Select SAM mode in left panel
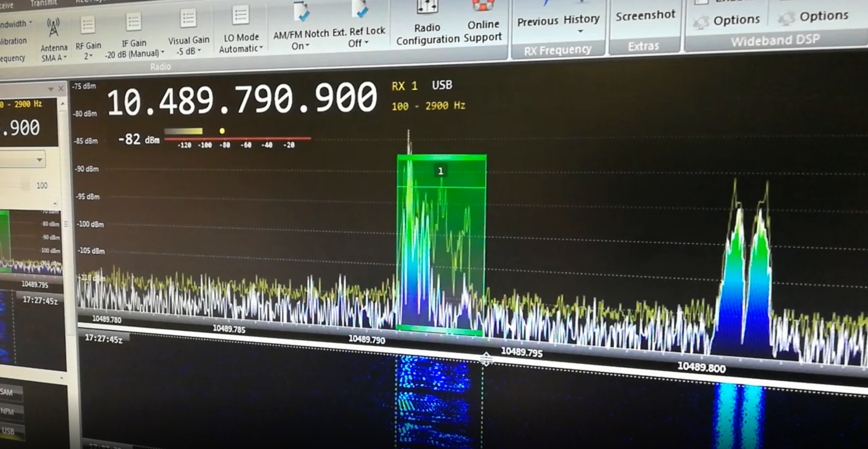Image resolution: width=868 pixels, height=449 pixels. pyautogui.click(x=10, y=392)
